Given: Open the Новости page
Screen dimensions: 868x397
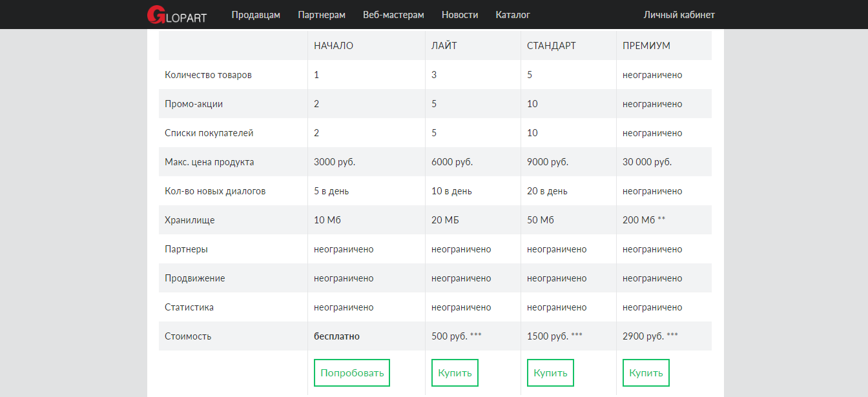Looking at the screenshot, I should (x=460, y=15).
